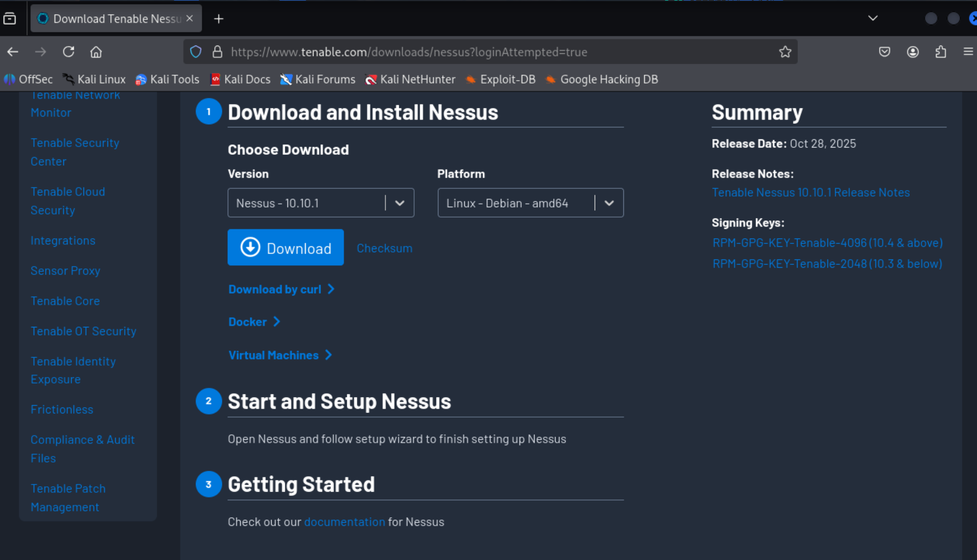
Task: Click the blue Download button
Action: (286, 248)
